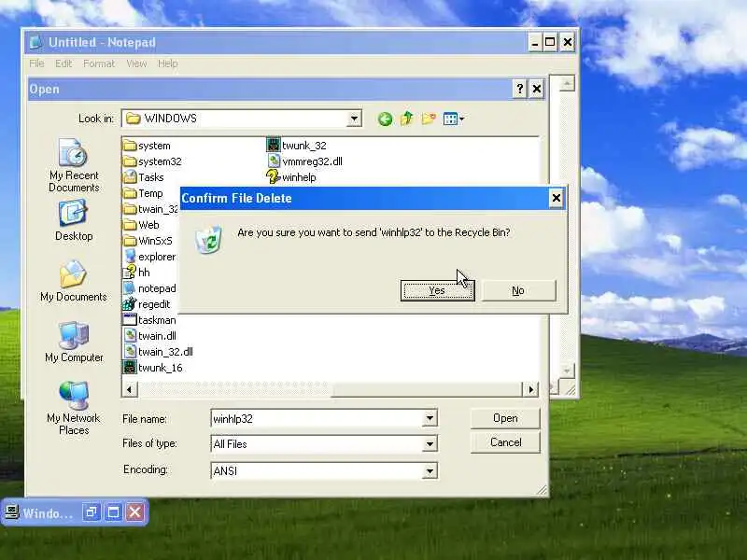This screenshot has width=747, height=560.
Task: Click the Open button in dialog
Action: coord(505,418)
